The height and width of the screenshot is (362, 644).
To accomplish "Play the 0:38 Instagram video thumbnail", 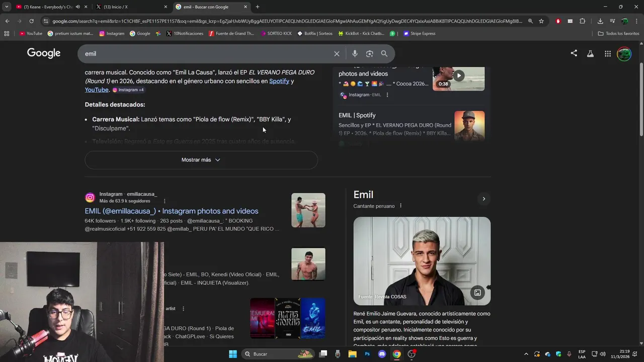I will tap(458, 76).
